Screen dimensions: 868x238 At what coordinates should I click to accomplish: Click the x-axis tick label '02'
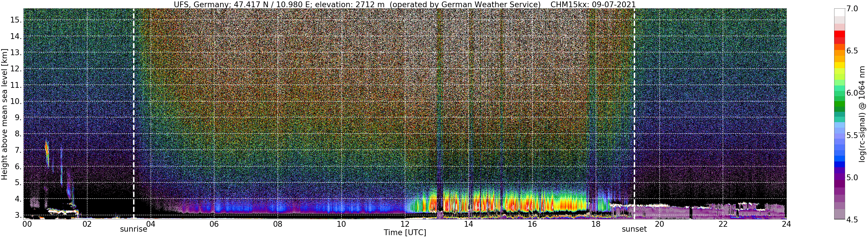(87, 224)
